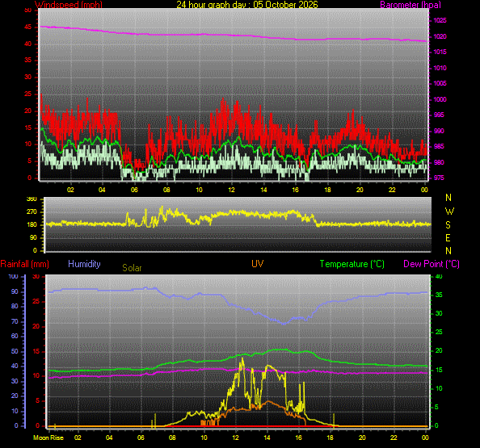480x448 pixels.
Task: Click the 270 tick on wind direction axis
Action: (32, 211)
